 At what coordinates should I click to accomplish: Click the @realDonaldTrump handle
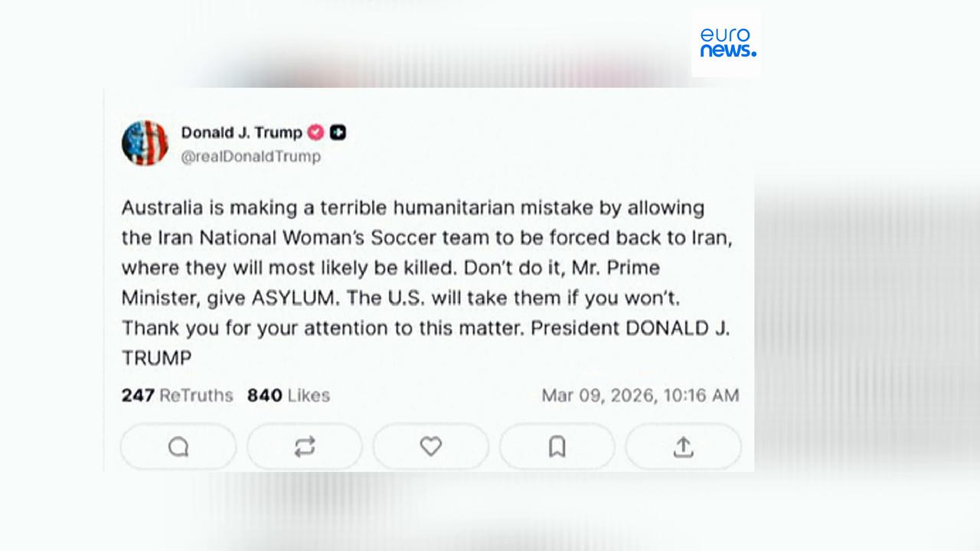click(x=250, y=157)
